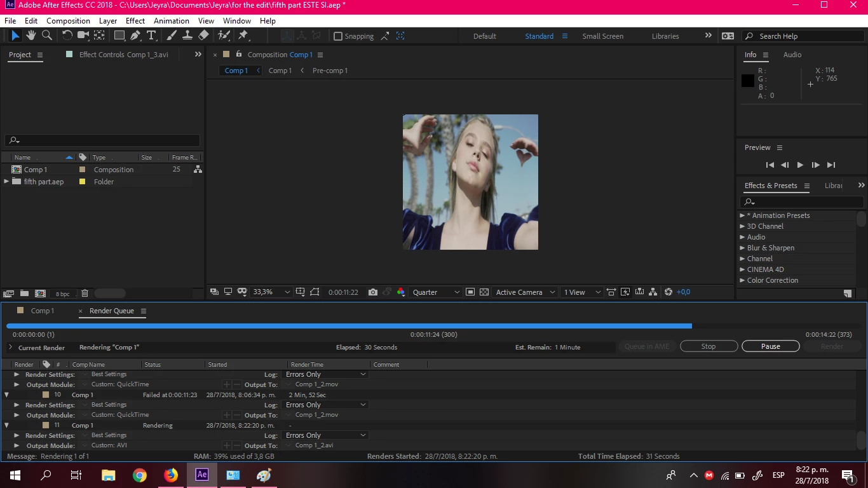
Task: Toggle collapsed masks snapping option icon
Action: click(x=400, y=36)
